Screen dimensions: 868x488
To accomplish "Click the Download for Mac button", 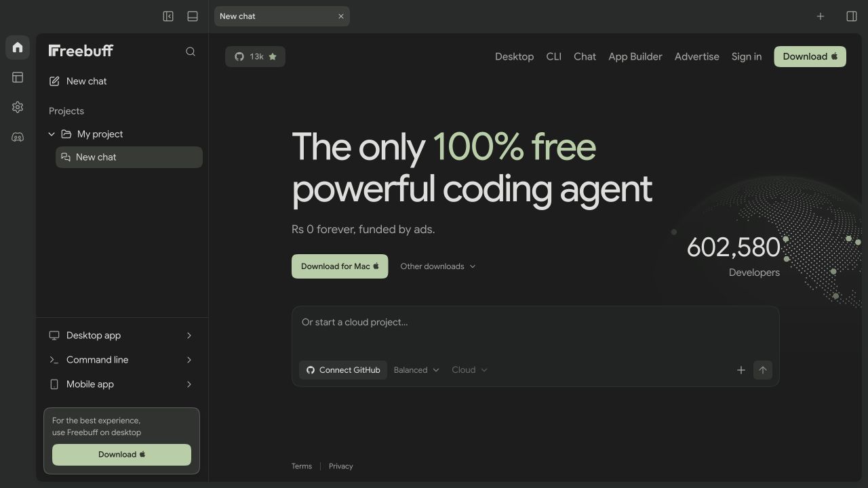I will pos(340,266).
